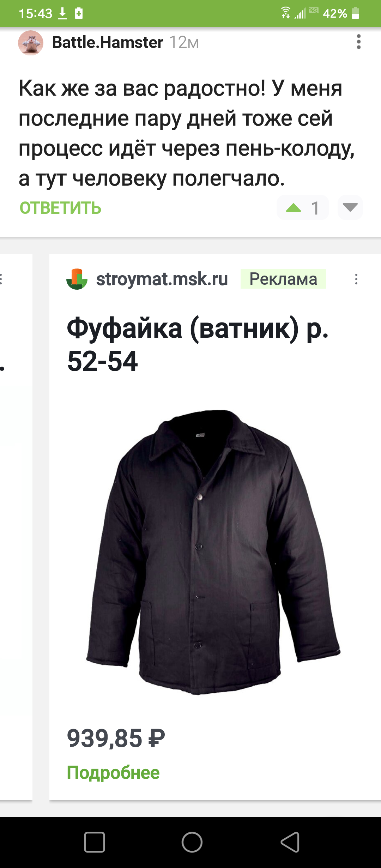
Task: Open the comment's three-dot options menu
Action: point(359,42)
